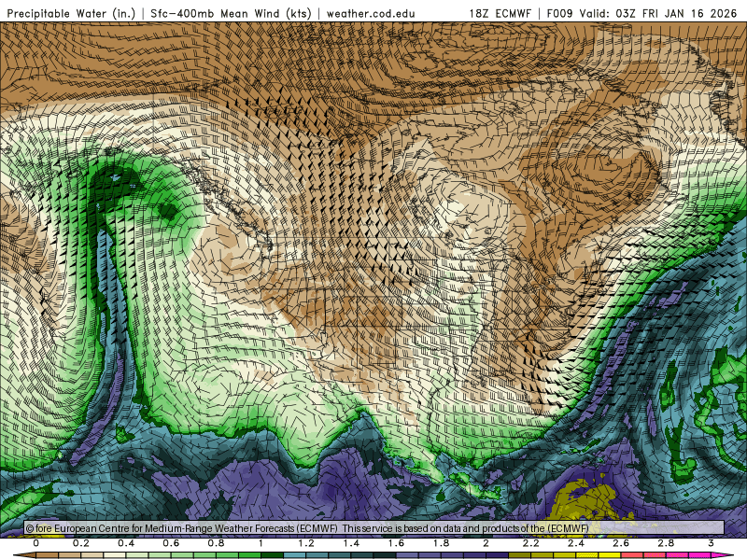Click the '1' color scale label
The image size is (747, 560).
pos(261,543)
